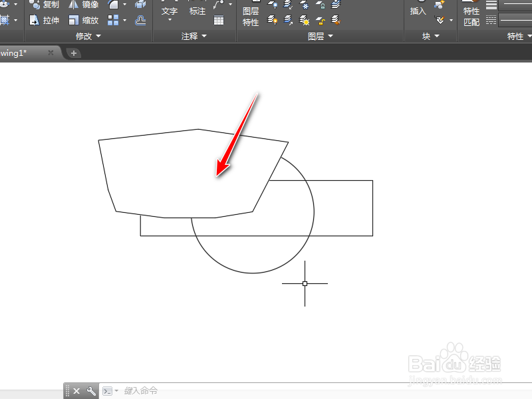This screenshot has height=399, width=532.
Task: Select the Copy (复制) tool
Action: (x=44, y=5)
